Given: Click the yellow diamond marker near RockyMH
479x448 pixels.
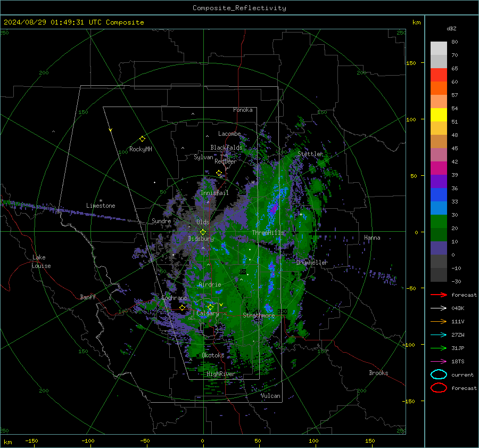Looking at the screenshot, I should 142,139.
